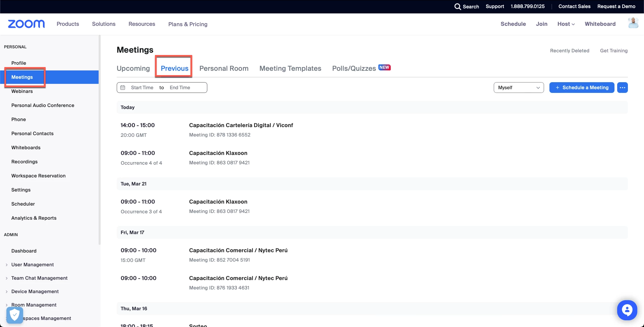The image size is (644, 327).
Task: Expand Device Management section
Action: pyautogui.click(x=35, y=291)
